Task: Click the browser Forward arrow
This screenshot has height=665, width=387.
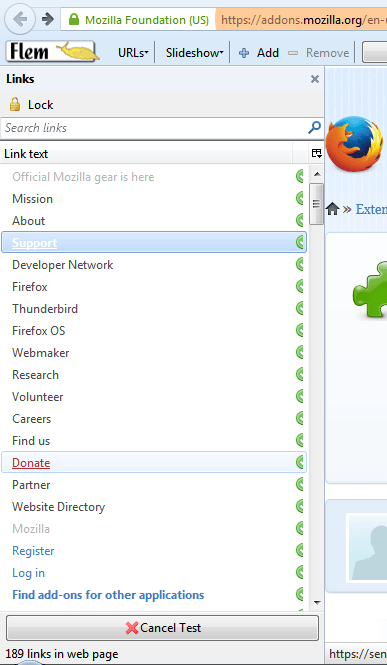Action: pyautogui.click(x=48, y=19)
